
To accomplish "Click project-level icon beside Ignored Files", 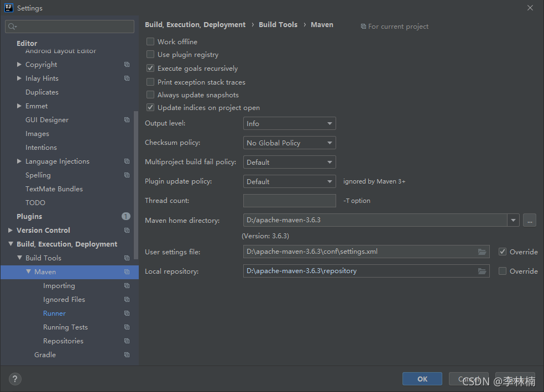I will point(127,299).
